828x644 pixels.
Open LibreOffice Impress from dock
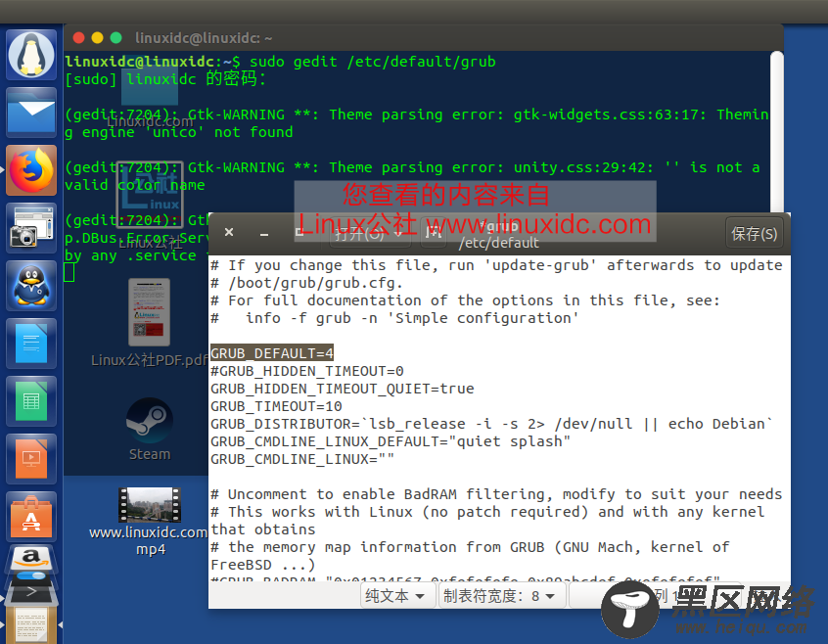click(x=31, y=459)
